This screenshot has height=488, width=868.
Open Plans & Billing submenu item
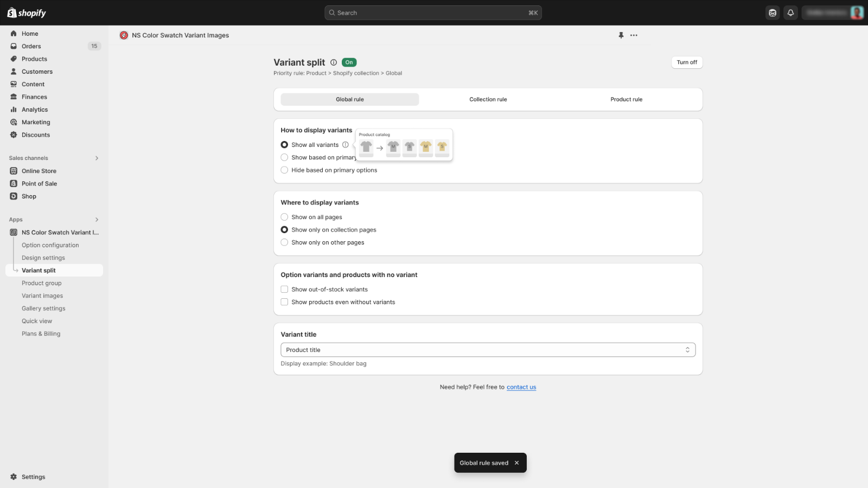pos(41,334)
